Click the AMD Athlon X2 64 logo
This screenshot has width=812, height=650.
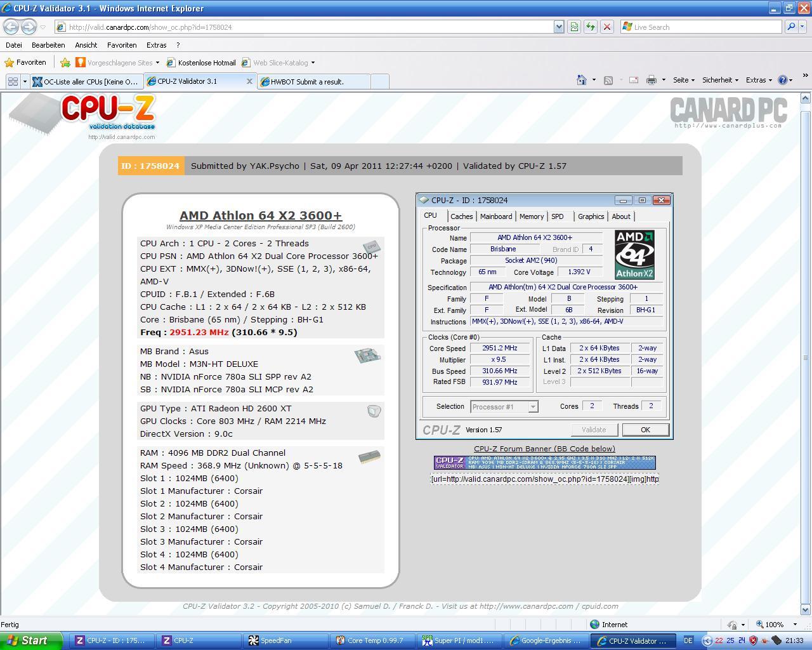tap(634, 255)
